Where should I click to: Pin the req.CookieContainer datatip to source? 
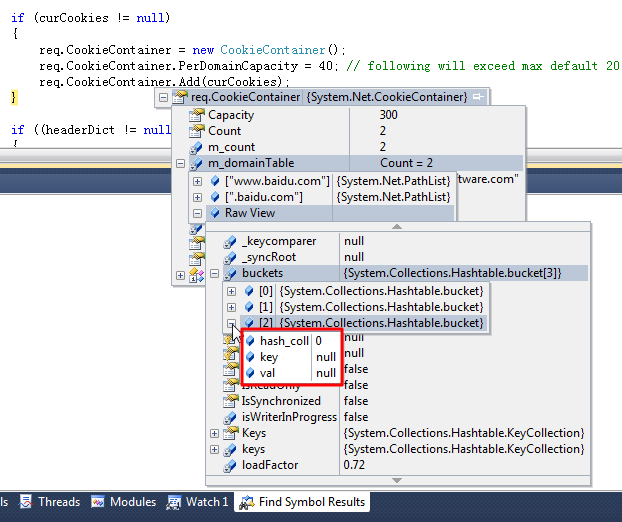coord(478,97)
